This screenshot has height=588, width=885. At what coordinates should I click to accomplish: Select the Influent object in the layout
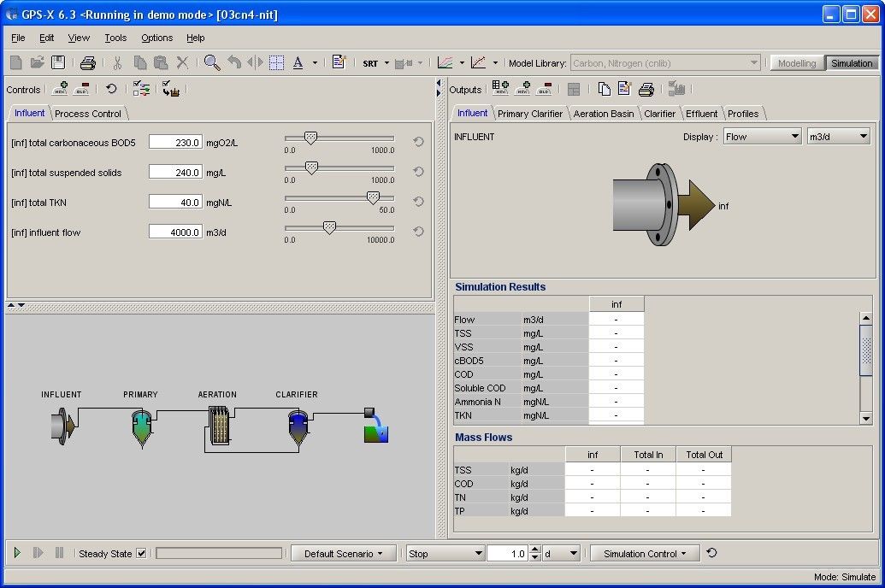pyautogui.click(x=62, y=426)
